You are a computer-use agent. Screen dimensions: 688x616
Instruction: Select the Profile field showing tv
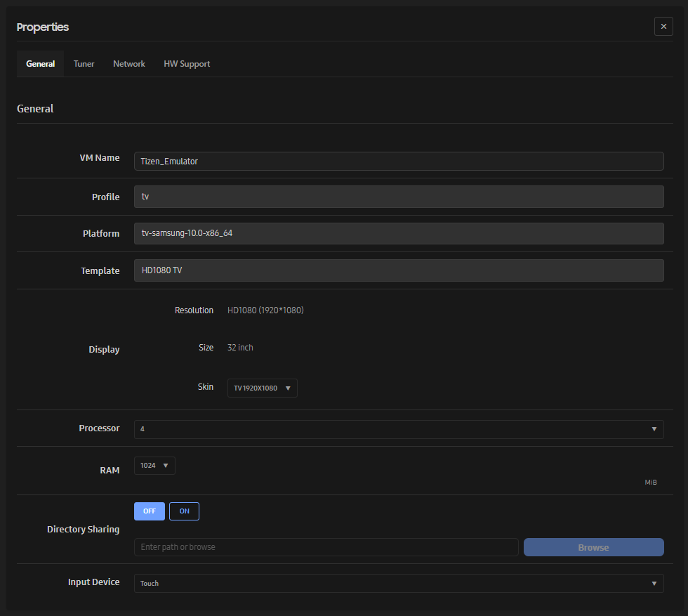(x=399, y=196)
